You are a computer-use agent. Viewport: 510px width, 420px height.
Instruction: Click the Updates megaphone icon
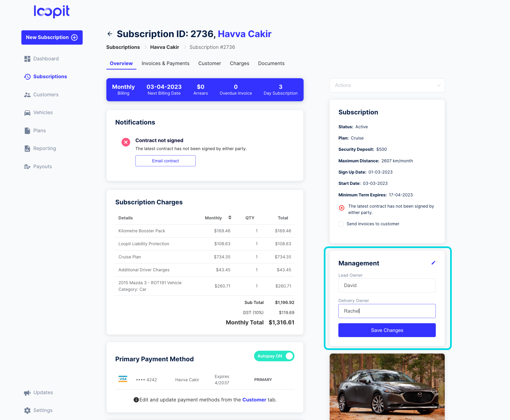pos(27,393)
